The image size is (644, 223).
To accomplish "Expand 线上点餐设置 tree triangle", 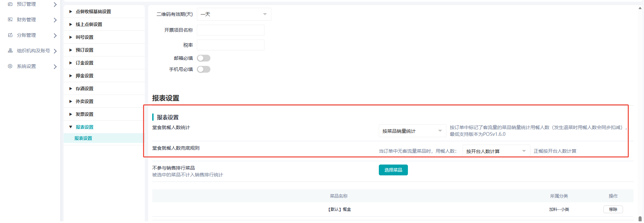I will pos(71,24).
